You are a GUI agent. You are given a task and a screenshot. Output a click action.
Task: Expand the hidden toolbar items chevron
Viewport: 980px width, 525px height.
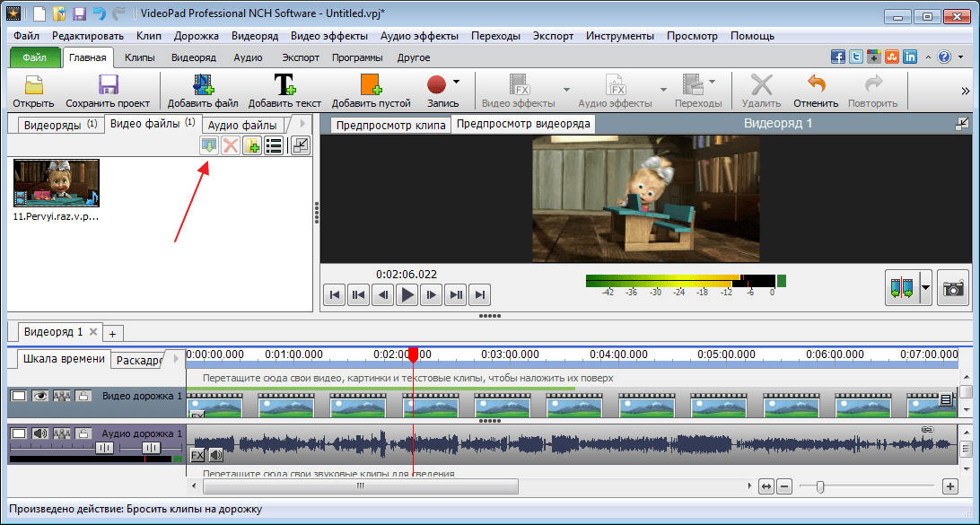pyautogui.click(x=965, y=92)
